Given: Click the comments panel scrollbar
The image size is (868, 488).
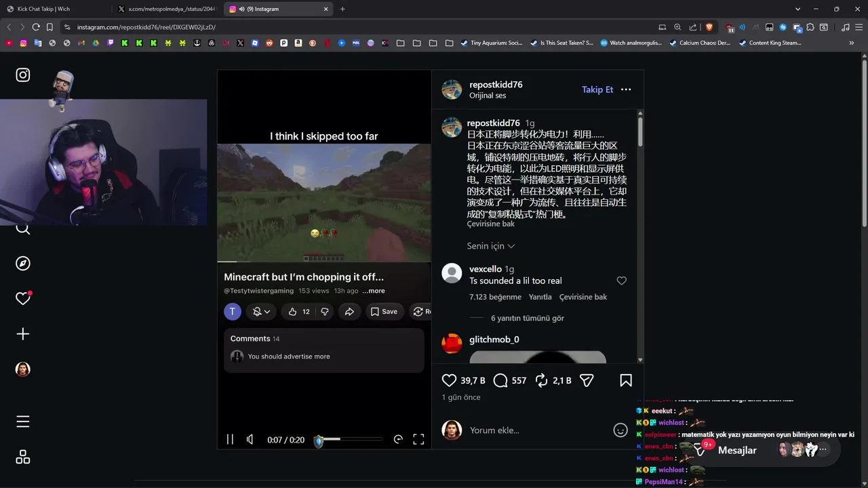Looking at the screenshot, I should coord(640,132).
